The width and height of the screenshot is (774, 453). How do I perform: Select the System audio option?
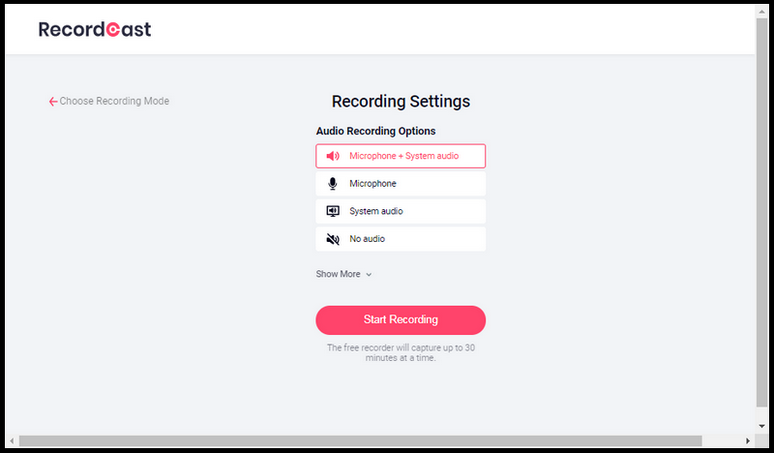[400, 211]
